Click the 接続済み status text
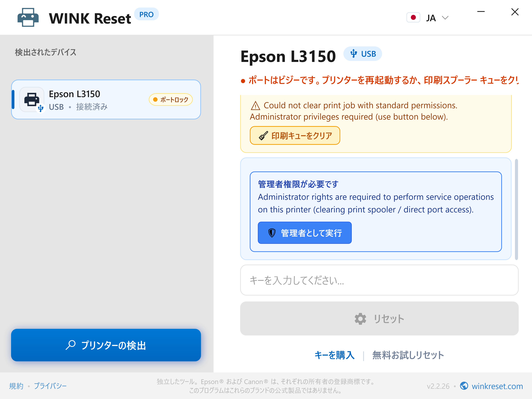The width and height of the screenshot is (532, 399). pyautogui.click(x=92, y=107)
